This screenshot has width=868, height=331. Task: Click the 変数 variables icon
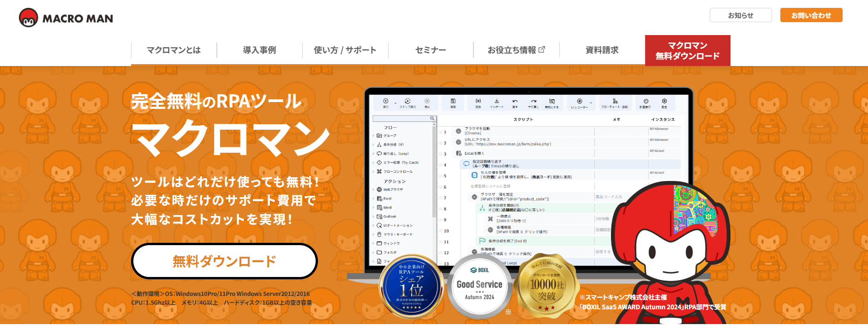(x=478, y=101)
